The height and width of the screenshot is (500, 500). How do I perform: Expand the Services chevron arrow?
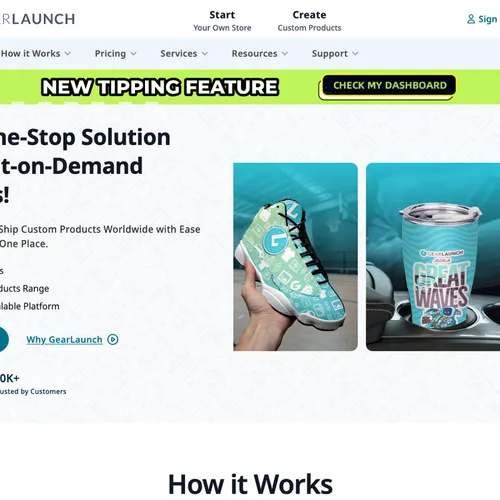(205, 53)
